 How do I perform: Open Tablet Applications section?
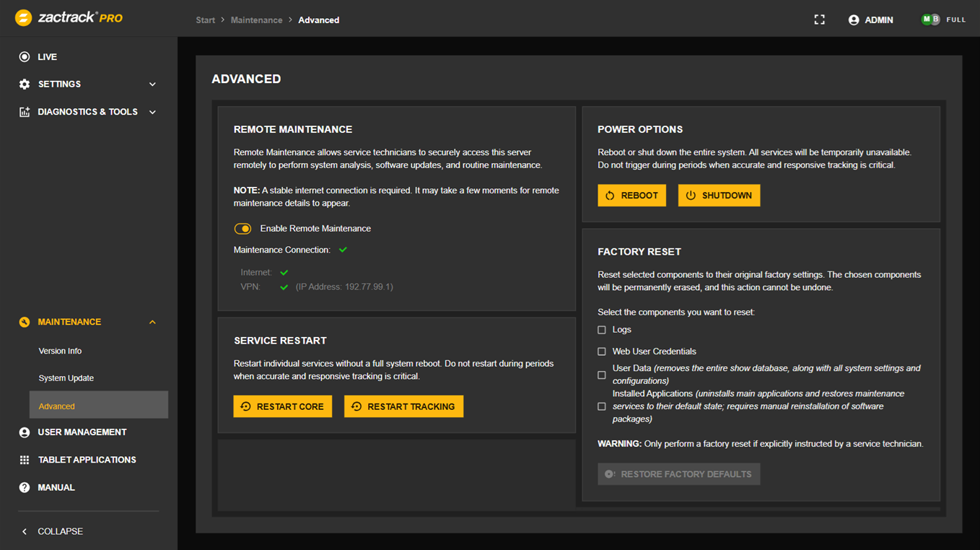89,460
